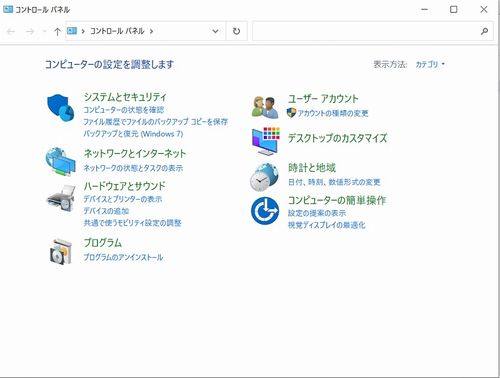Open 日付、時刻、数値形式の変更 link
Viewport: 500px width, 378px height.
click(334, 182)
